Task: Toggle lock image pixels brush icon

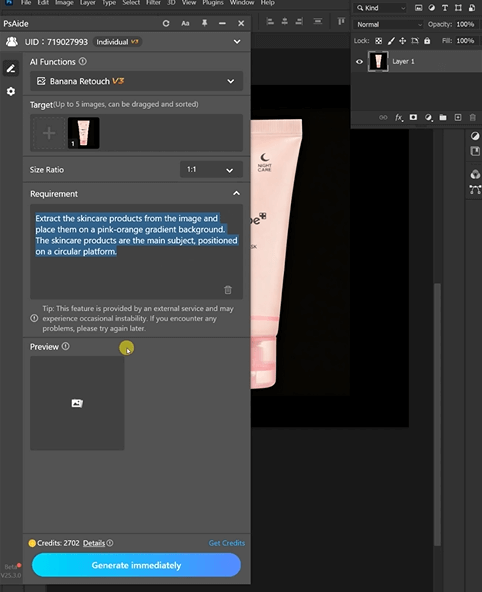Action: pyautogui.click(x=391, y=41)
